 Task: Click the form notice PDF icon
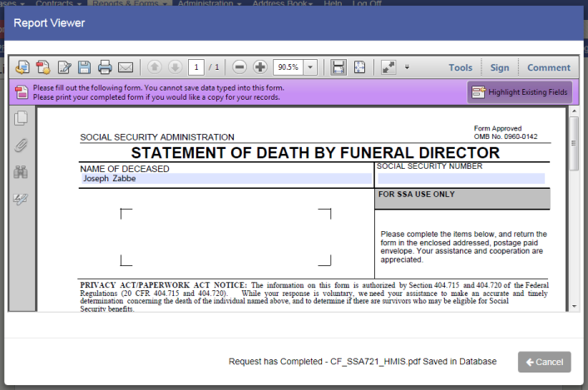click(22, 92)
